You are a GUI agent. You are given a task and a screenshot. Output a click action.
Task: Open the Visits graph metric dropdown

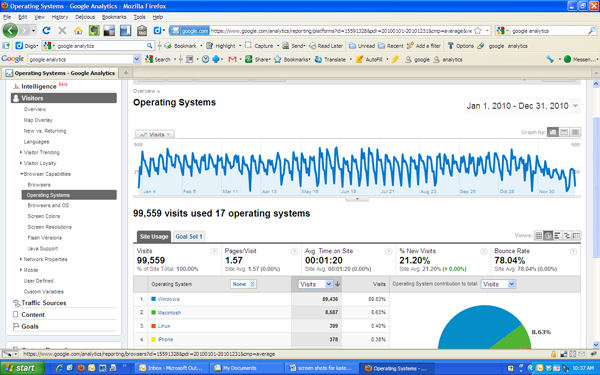(x=155, y=134)
